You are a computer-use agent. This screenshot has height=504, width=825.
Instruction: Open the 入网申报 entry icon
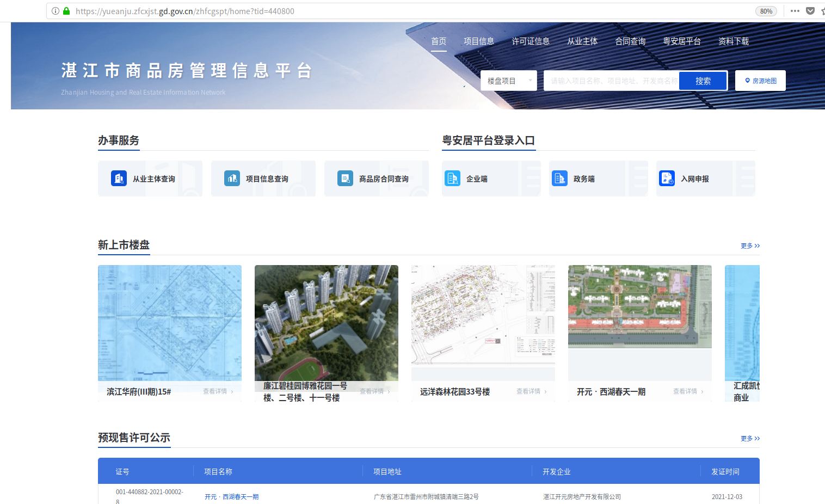[x=667, y=178]
